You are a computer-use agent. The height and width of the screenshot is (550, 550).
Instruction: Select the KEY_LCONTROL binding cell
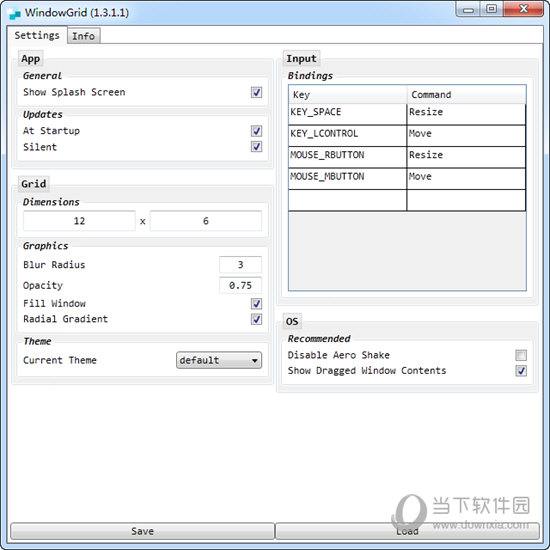point(347,136)
